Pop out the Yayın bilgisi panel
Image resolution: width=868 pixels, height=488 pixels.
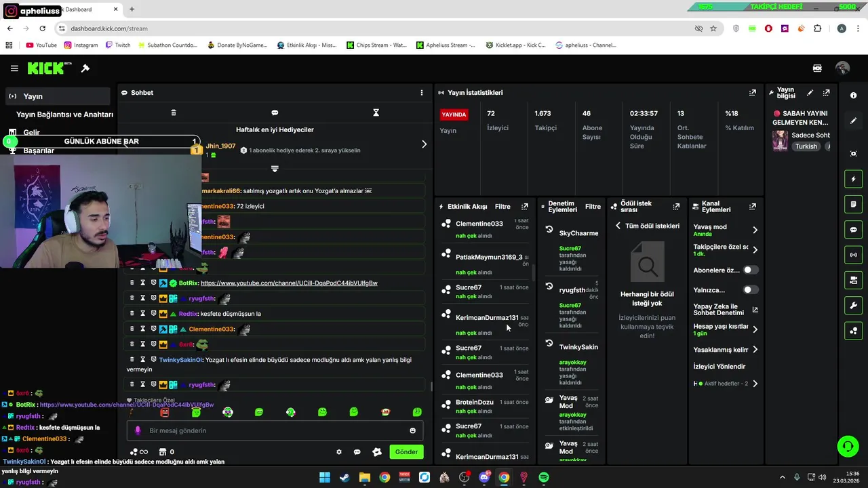tap(826, 93)
